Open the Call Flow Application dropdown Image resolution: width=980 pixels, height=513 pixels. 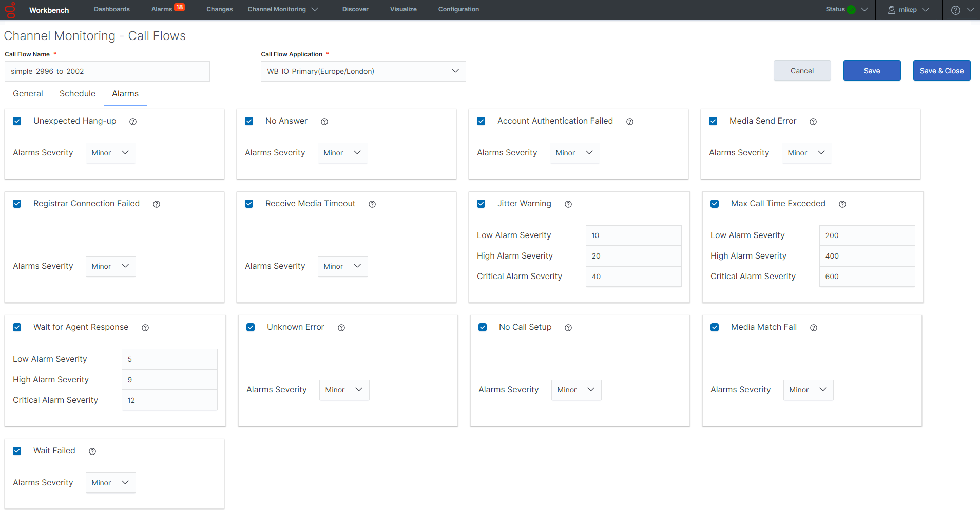coord(363,71)
